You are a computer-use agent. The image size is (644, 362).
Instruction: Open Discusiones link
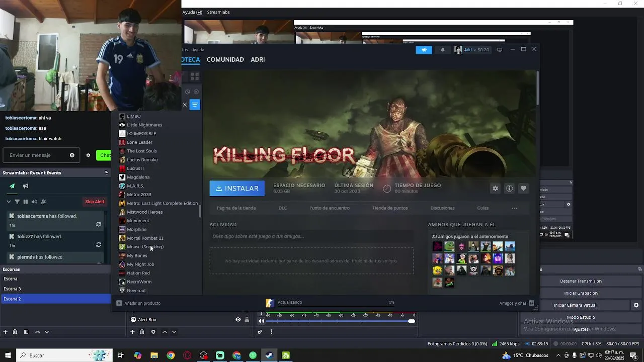[x=442, y=208]
